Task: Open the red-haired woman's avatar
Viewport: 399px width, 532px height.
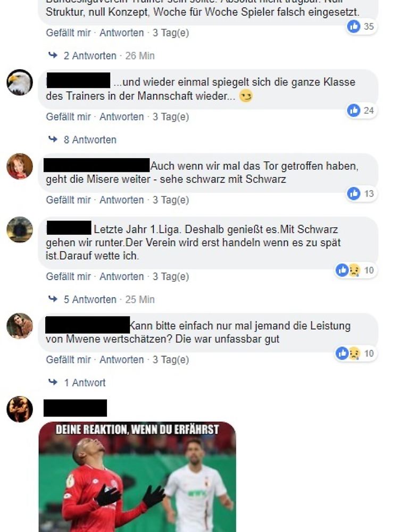Action: pos(20,166)
